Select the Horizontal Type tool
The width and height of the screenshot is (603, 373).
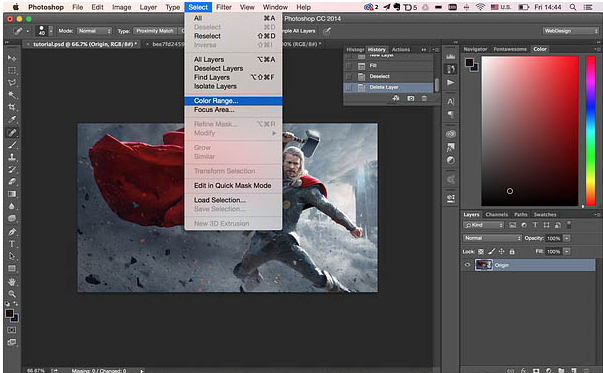(12, 244)
